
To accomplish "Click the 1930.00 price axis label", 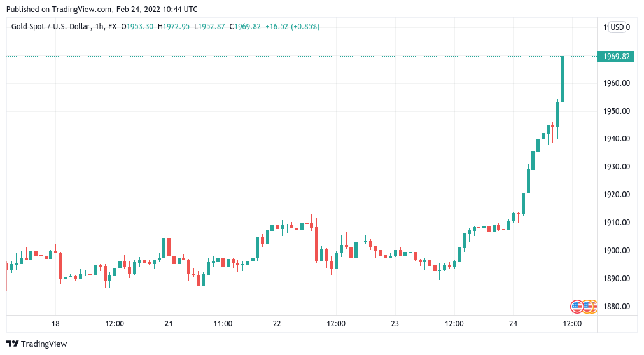I will (617, 167).
